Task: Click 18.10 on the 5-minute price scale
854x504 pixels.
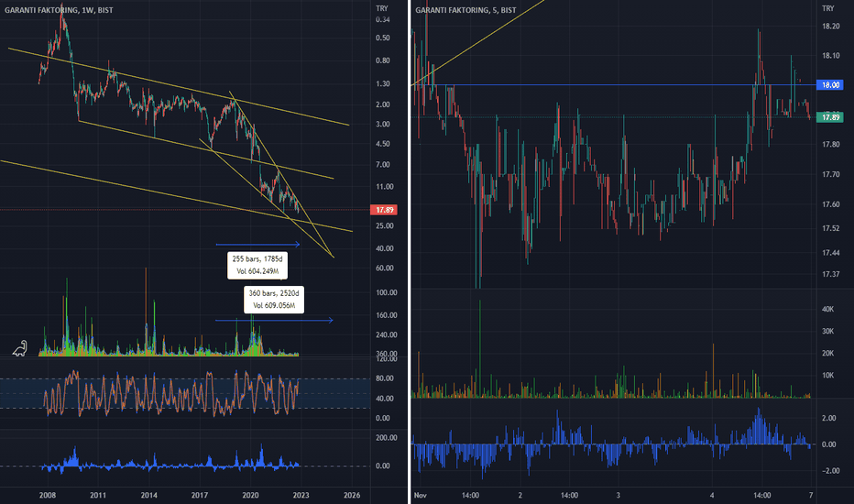Action: point(830,56)
